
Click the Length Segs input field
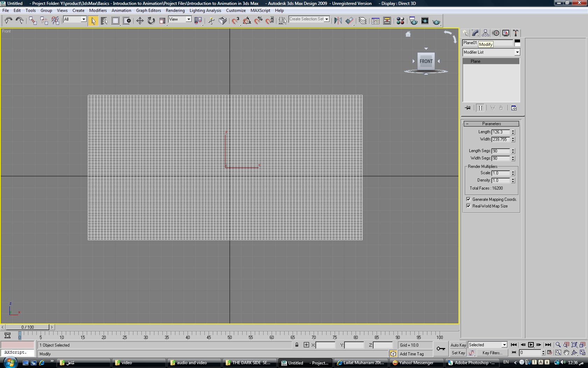click(x=500, y=151)
